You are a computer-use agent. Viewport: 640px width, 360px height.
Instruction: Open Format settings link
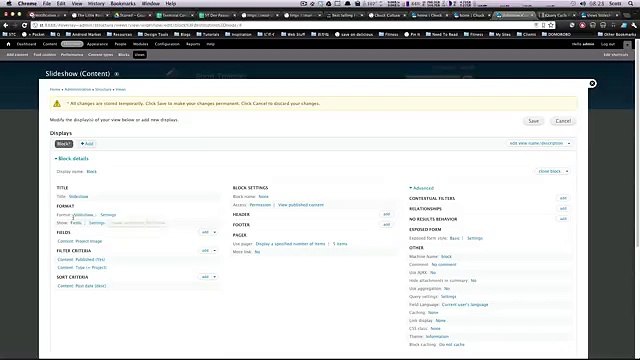(108, 215)
